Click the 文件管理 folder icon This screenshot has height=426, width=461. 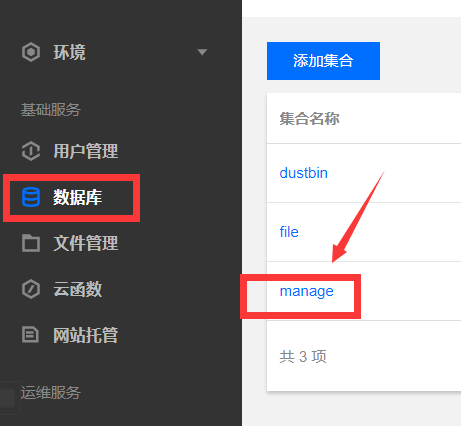click(31, 243)
